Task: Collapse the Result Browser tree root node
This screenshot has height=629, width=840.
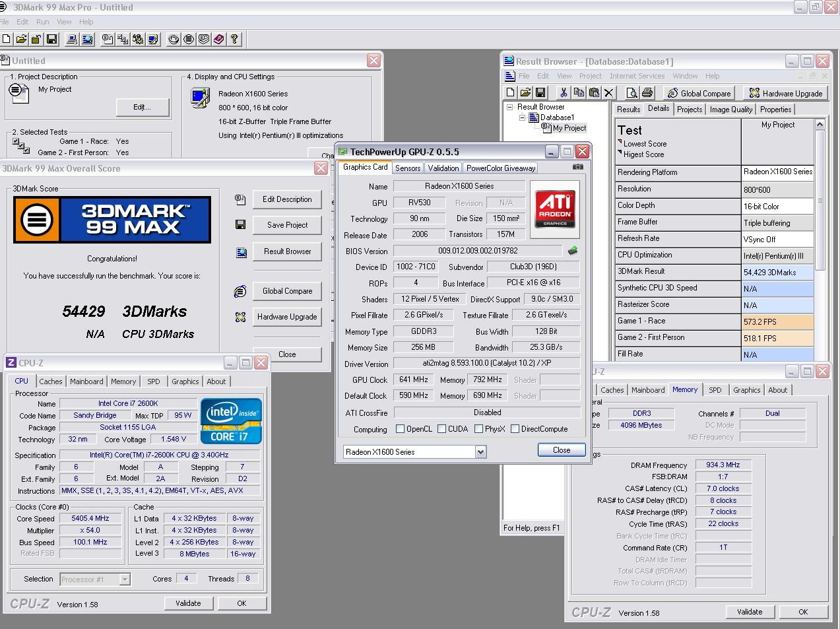Action: pyautogui.click(x=509, y=107)
